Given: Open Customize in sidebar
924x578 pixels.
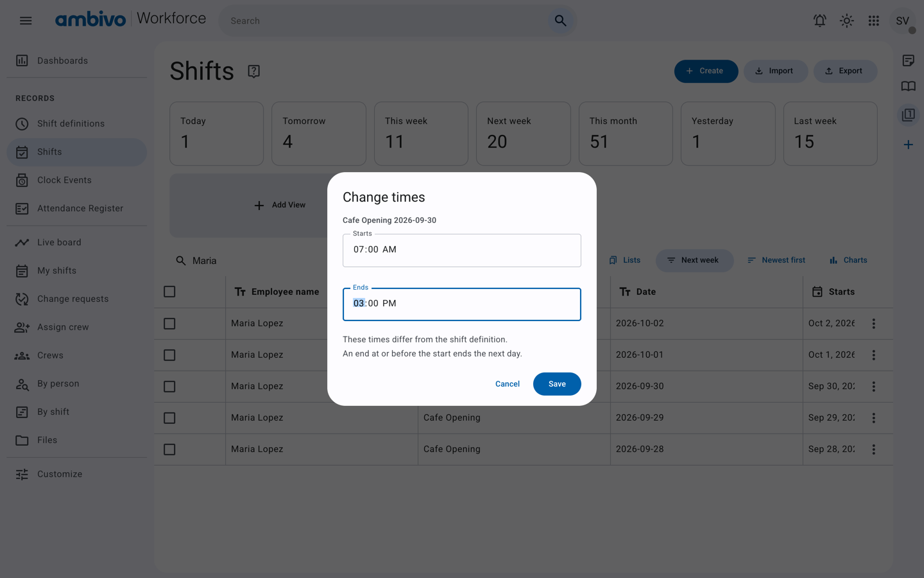Looking at the screenshot, I should [x=77, y=475].
